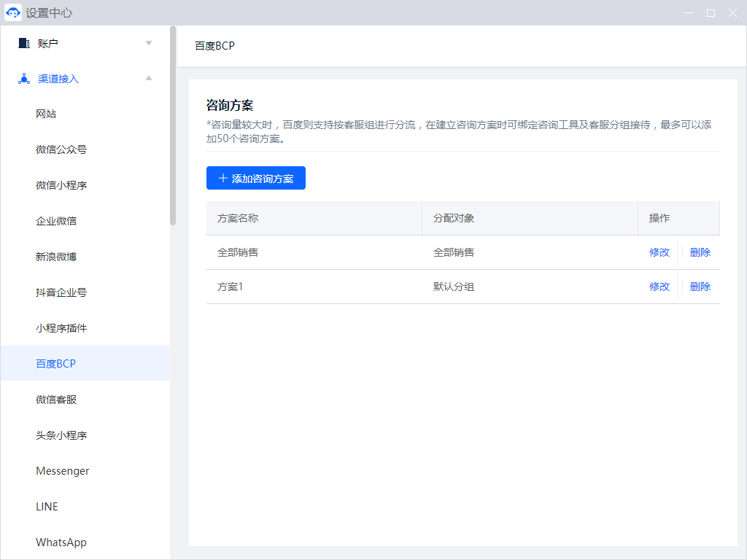
Task: Click the 操作 column header
Action: coord(679,218)
